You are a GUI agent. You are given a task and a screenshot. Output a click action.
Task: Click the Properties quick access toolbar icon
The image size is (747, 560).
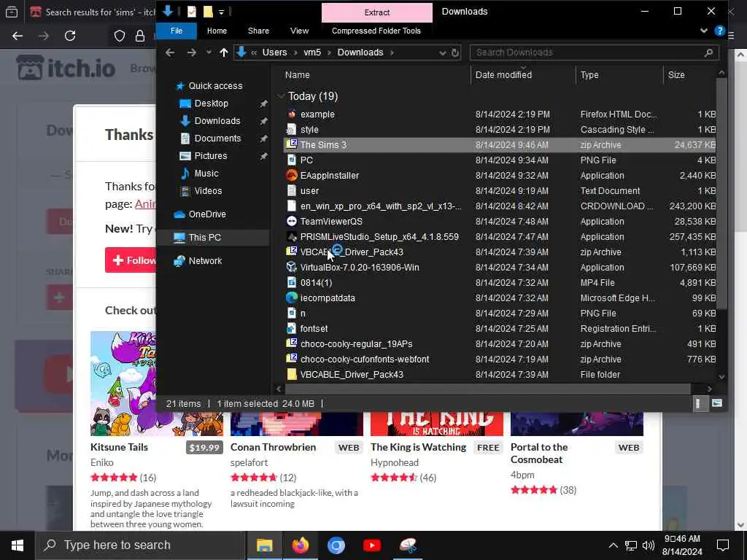coord(192,12)
